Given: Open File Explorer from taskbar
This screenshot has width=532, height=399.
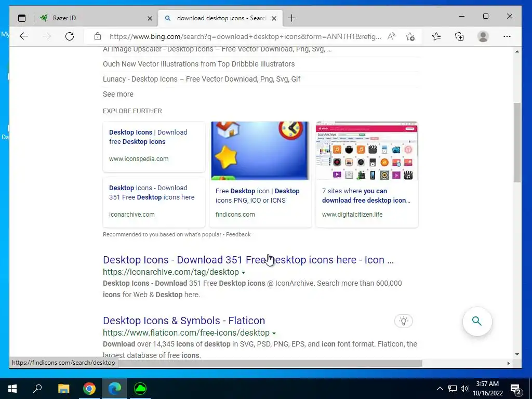Looking at the screenshot, I should (63, 389).
